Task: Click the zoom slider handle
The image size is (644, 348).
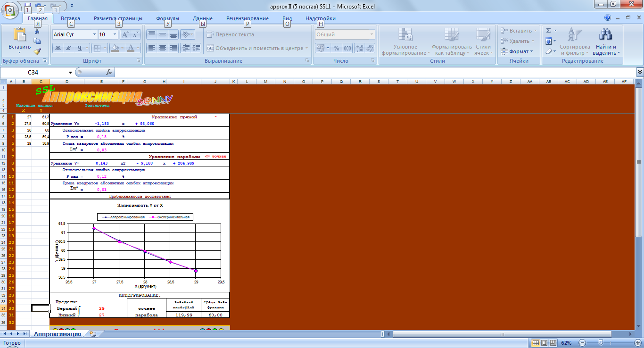Action: 600,342
